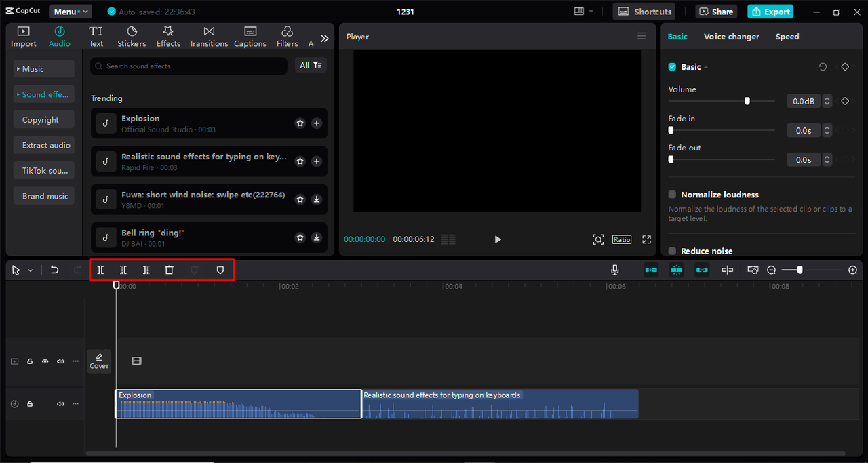Open the Captions tab
The height and width of the screenshot is (463, 868).
[x=250, y=37]
